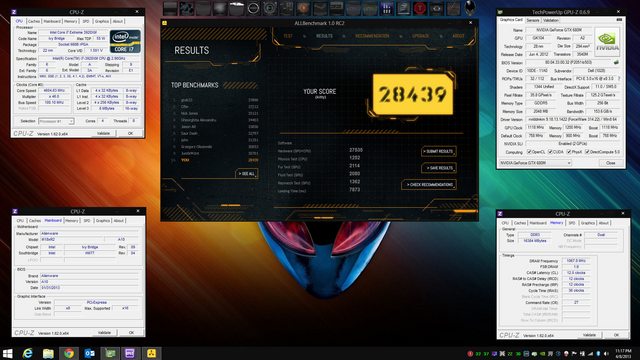Click the SUBMIT RESULTS button
The height and width of the screenshot is (360, 640).
pos(438,151)
